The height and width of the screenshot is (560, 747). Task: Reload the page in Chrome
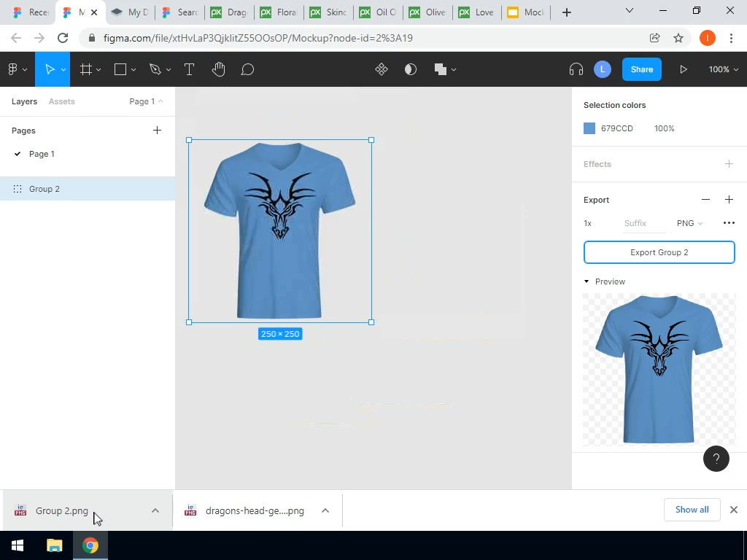pyautogui.click(x=63, y=38)
